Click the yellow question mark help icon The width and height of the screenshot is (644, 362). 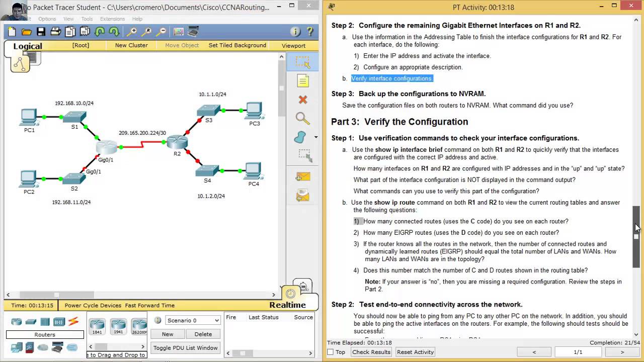tap(310, 32)
